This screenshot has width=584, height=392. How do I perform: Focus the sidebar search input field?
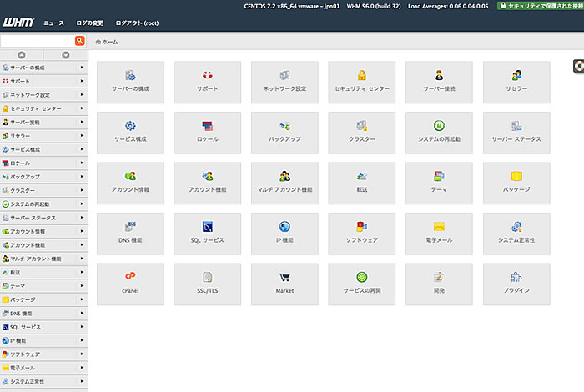(x=38, y=40)
